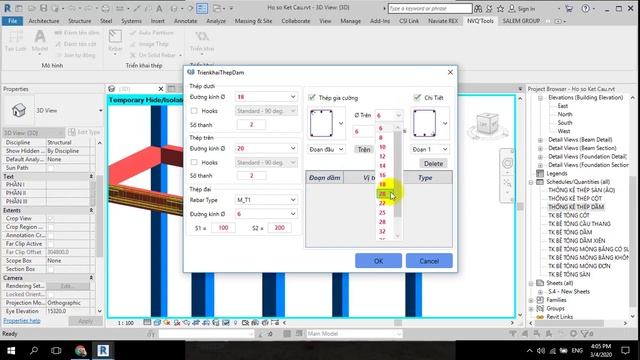Click the Default 3D View icon in quick access toolbar

174,8
